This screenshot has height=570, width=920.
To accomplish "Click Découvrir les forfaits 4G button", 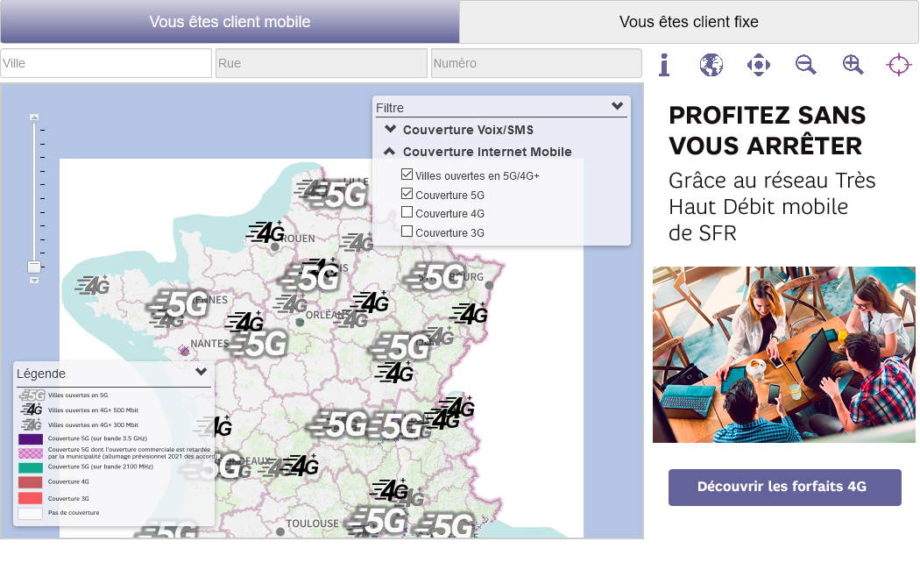I will click(x=784, y=487).
